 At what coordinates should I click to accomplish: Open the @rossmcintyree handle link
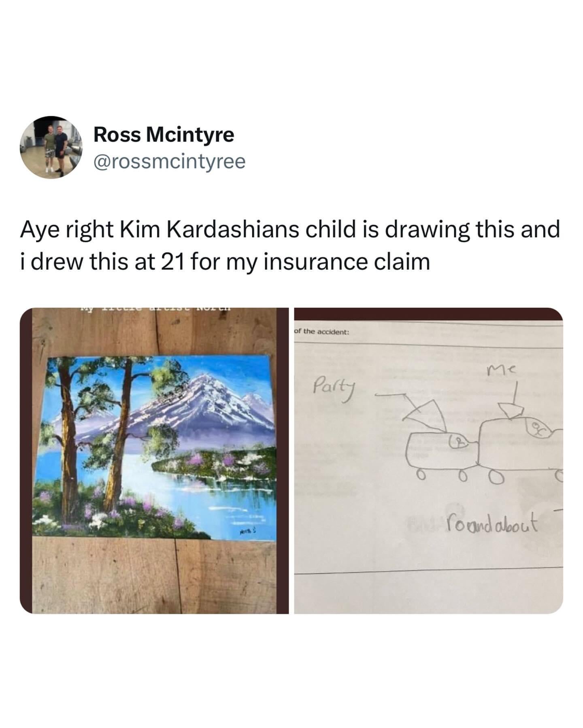[x=169, y=162]
